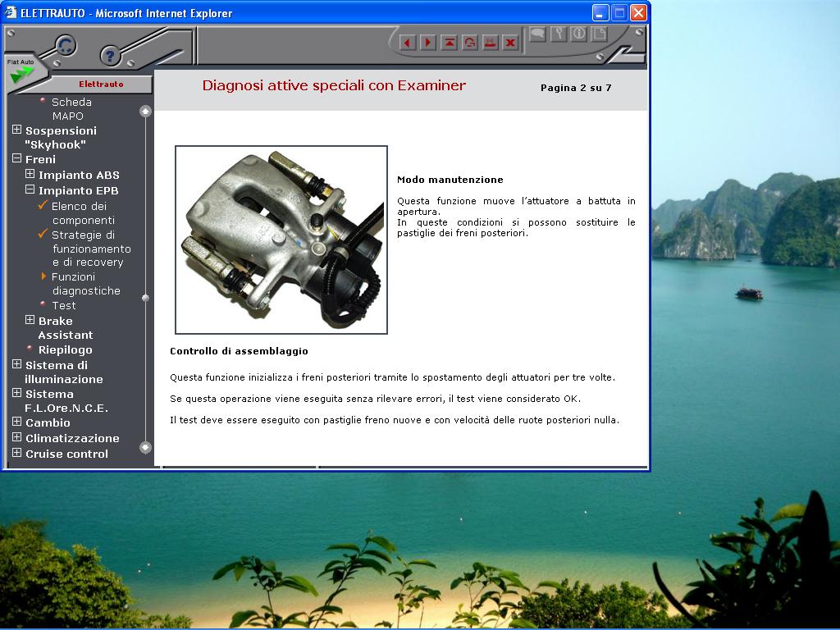Select Brake Assistant label
840x630 pixels.
click(x=66, y=328)
